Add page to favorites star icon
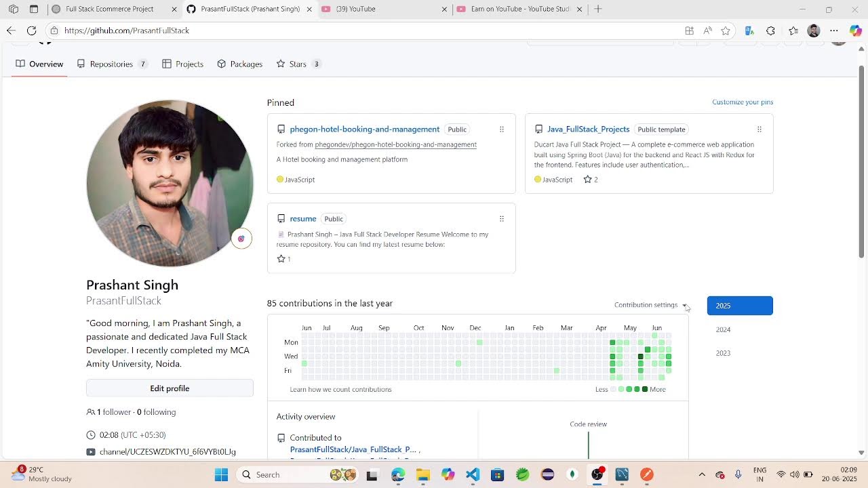 click(x=726, y=30)
